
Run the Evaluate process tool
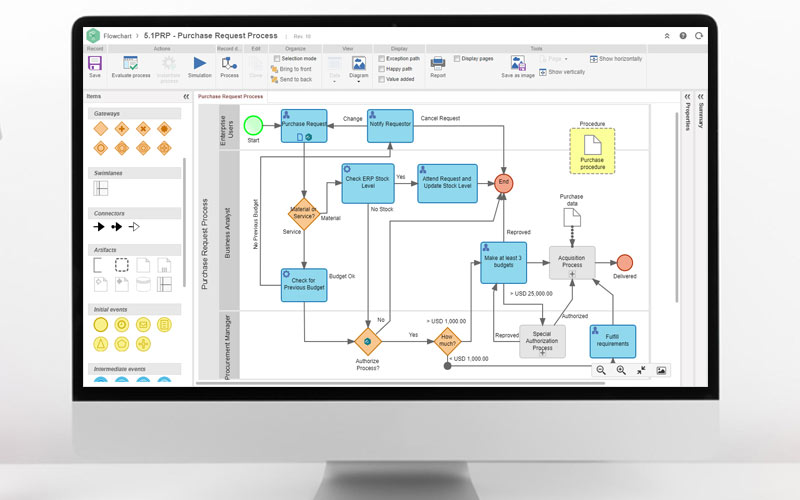coord(128,64)
